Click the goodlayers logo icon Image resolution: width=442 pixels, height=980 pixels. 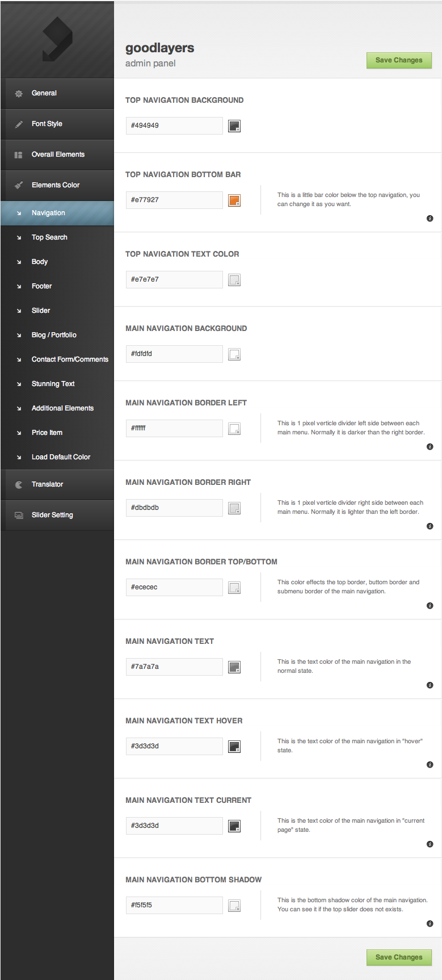click(x=57, y=39)
